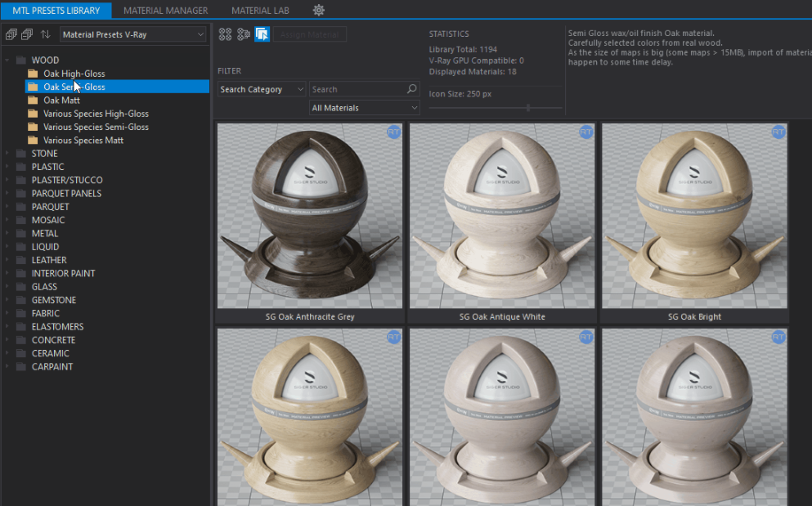Expand the PARQUET PANELS category arrow
The image size is (812, 506).
7,193
